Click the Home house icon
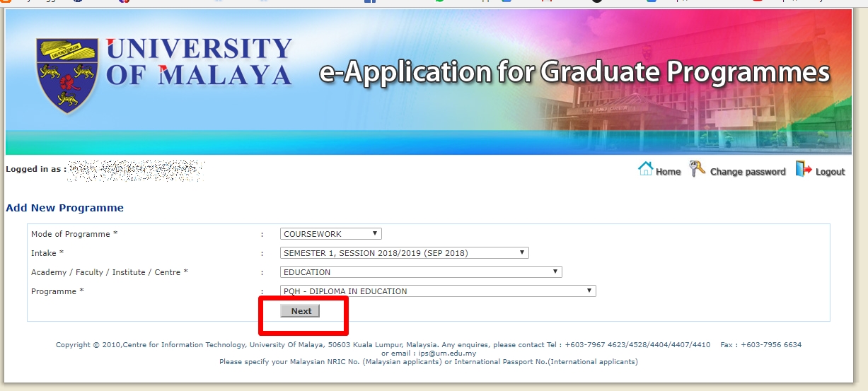 coord(645,169)
